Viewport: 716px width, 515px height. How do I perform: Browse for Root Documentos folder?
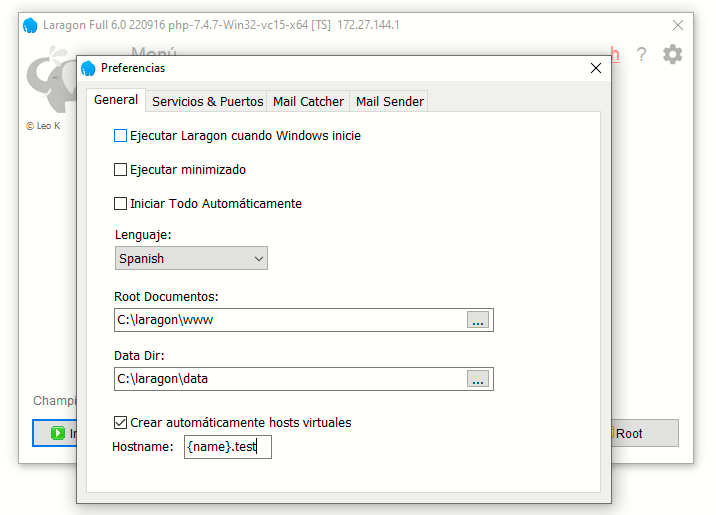(478, 320)
